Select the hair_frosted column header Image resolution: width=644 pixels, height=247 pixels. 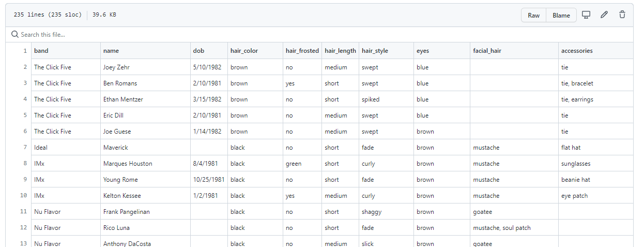point(302,51)
